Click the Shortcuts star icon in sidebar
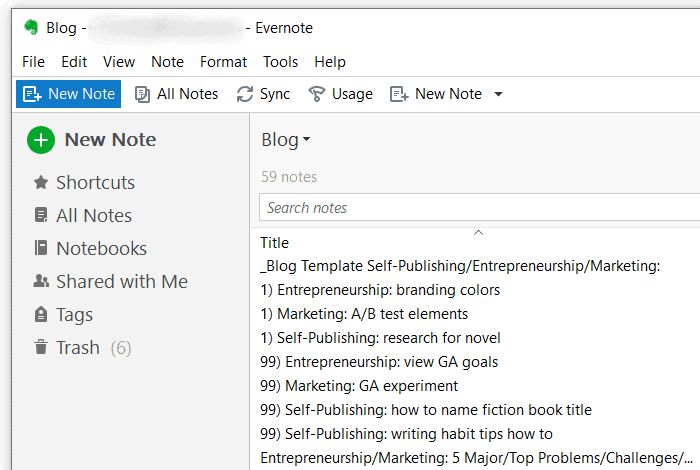Image resolution: width=700 pixels, height=470 pixels. tap(41, 182)
